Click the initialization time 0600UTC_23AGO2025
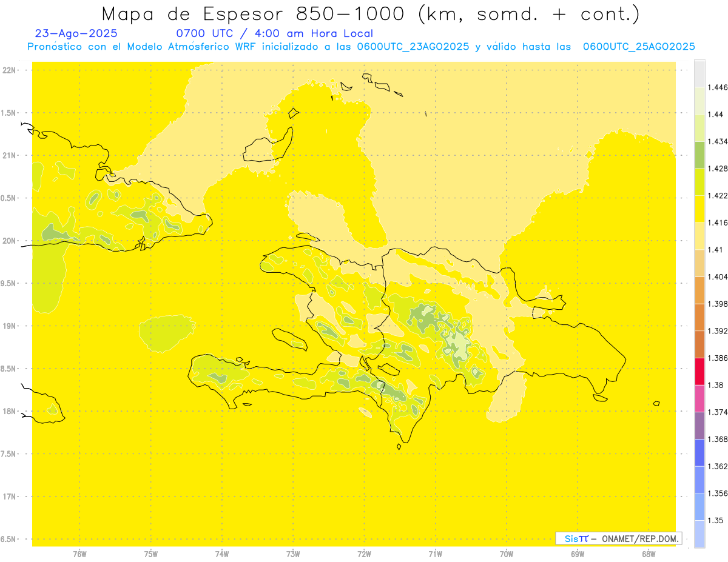The height and width of the screenshot is (562, 728). click(x=413, y=47)
